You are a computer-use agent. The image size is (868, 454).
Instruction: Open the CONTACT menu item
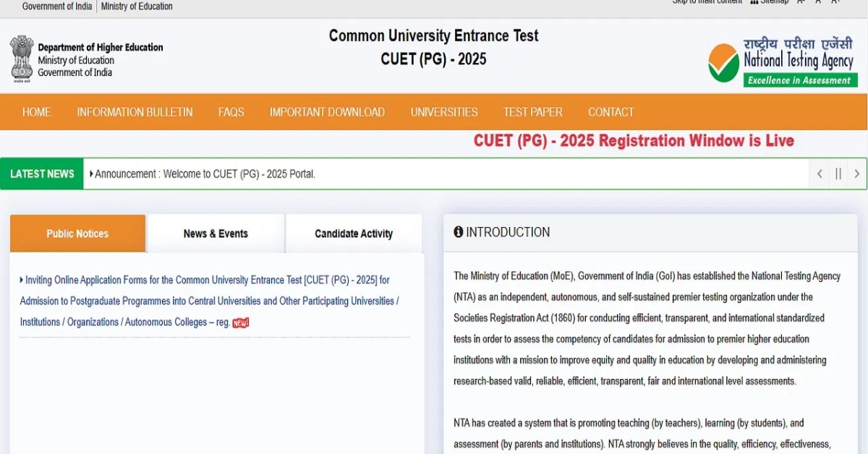click(611, 112)
